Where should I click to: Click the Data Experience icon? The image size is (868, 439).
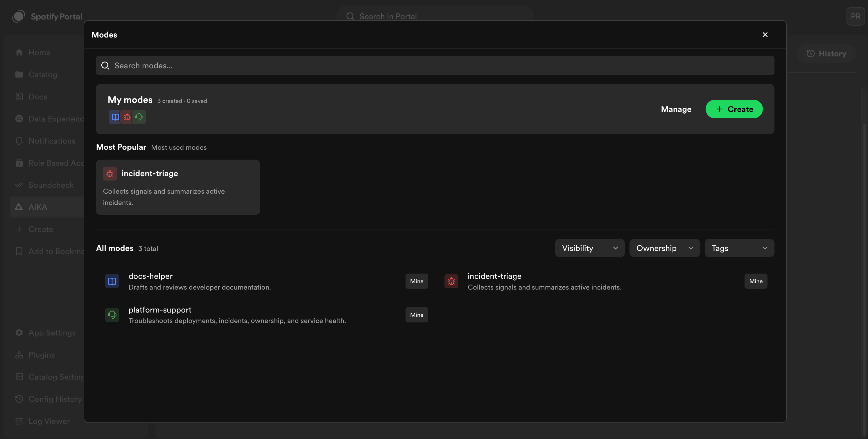click(x=19, y=119)
